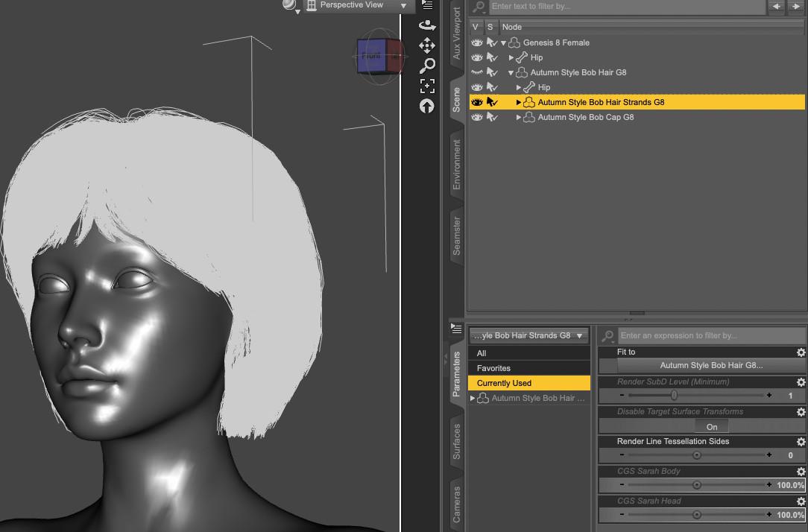Click the Fit to Autumn Style Bob Hair G8 button
The image size is (808, 532).
[711, 366]
